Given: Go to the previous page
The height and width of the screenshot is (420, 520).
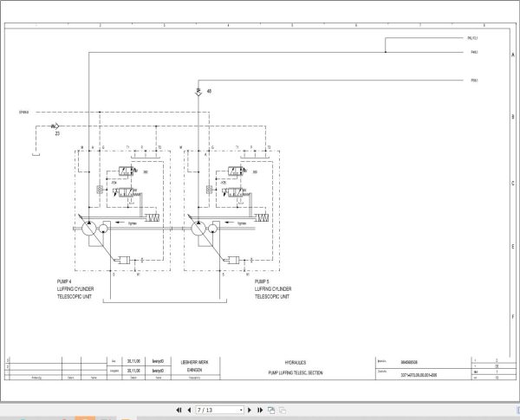Looking at the screenshot, I should tap(189, 410).
